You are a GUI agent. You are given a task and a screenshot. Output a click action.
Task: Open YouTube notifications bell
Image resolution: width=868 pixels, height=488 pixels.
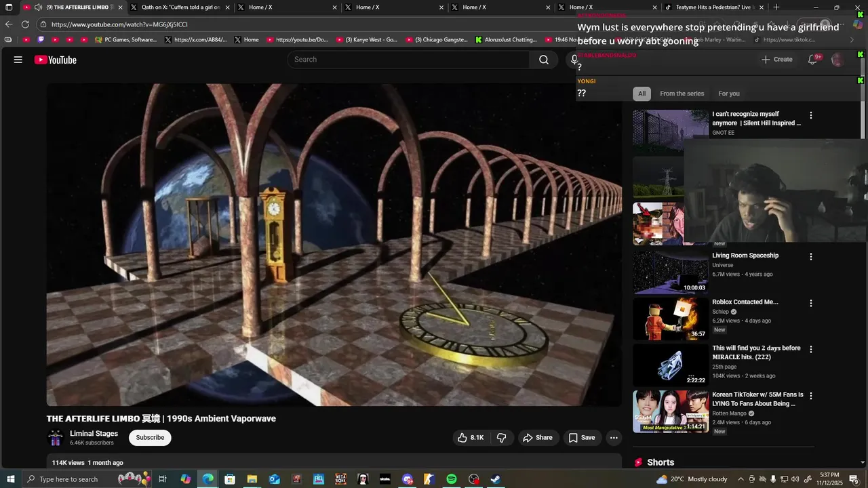click(x=812, y=60)
